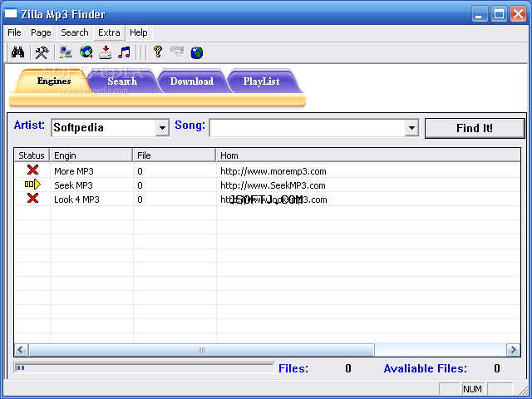532x399 pixels.
Task: Open the tools settings icon
Action: click(42, 52)
